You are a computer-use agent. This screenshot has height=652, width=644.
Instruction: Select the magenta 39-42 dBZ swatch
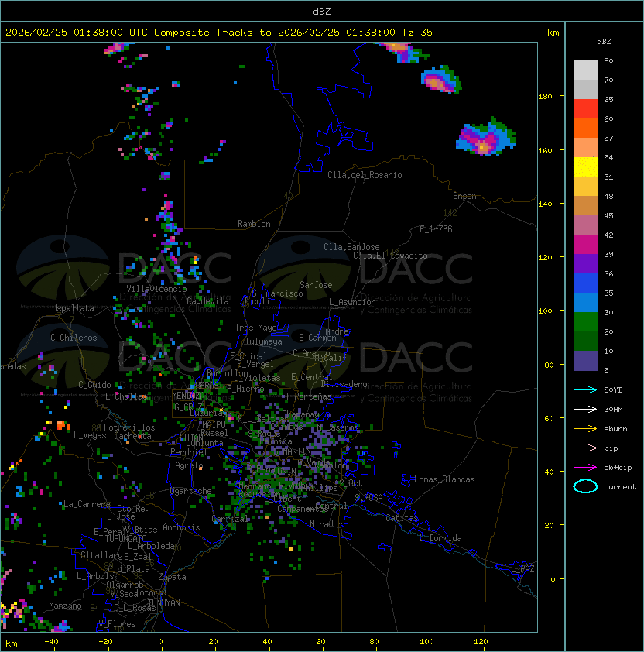coord(585,244)
